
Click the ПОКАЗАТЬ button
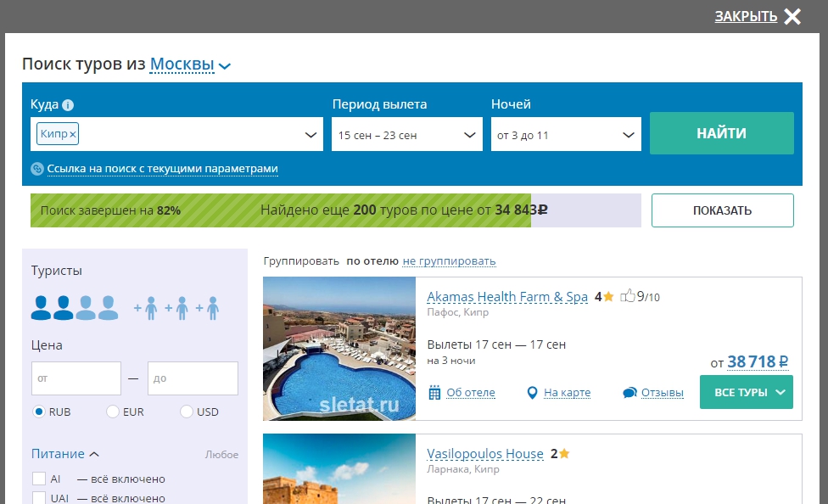point(722,210)
